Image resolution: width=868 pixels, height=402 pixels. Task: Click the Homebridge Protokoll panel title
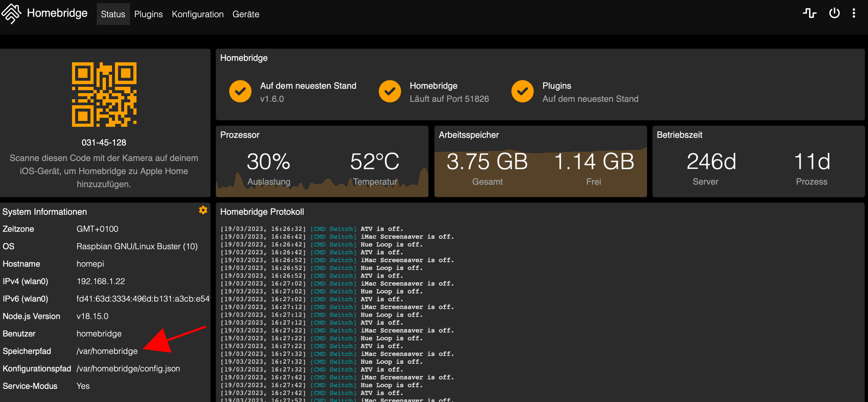(x=262, y=212)
